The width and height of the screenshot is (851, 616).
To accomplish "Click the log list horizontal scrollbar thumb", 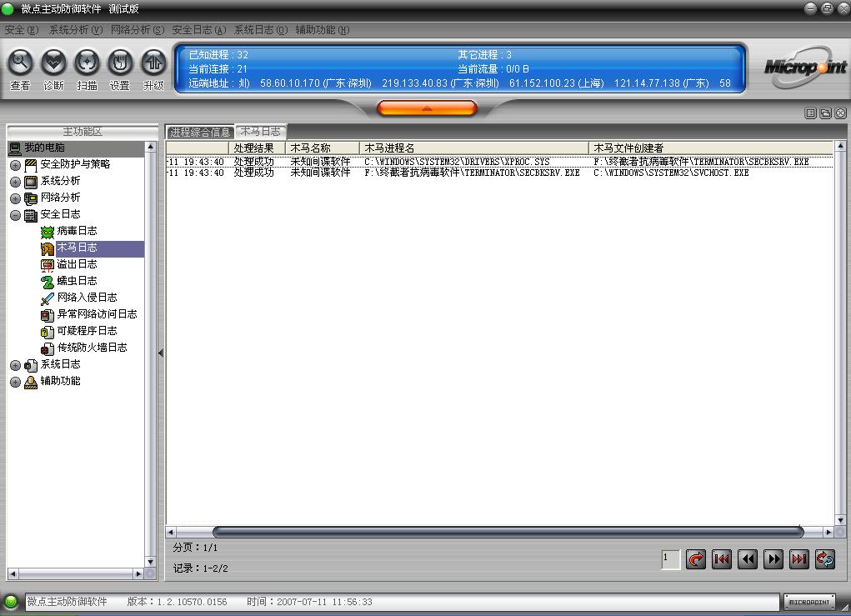I will pyautogui.click(x=508, y=532).
